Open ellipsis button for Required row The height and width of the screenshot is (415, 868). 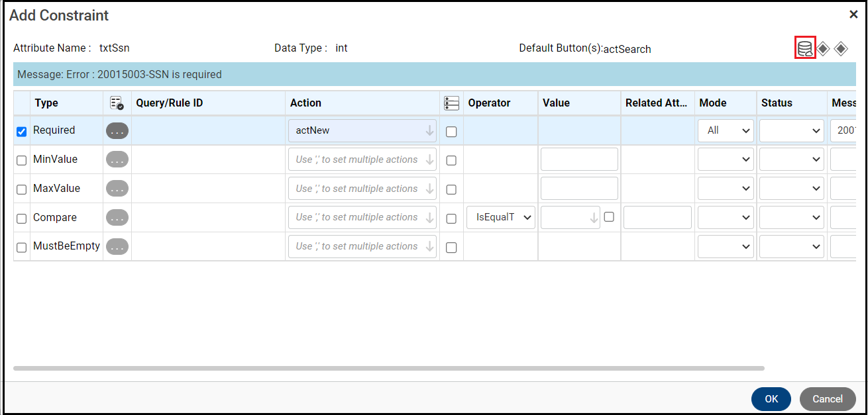(117, 131)
